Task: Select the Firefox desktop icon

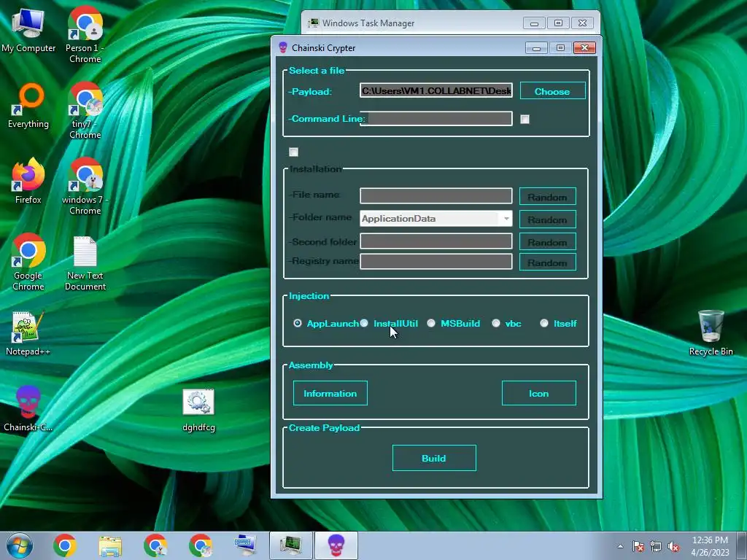Action: tap(28, 182)
